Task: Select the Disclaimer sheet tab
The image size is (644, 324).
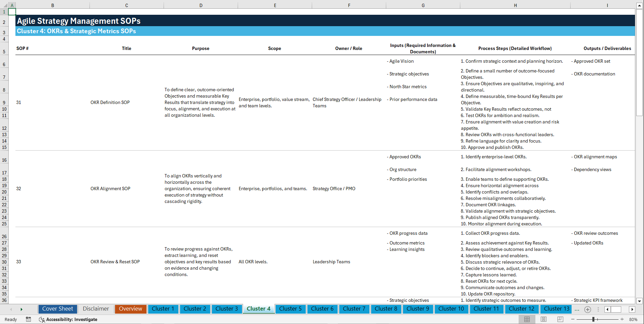Action: click(96, 309)
